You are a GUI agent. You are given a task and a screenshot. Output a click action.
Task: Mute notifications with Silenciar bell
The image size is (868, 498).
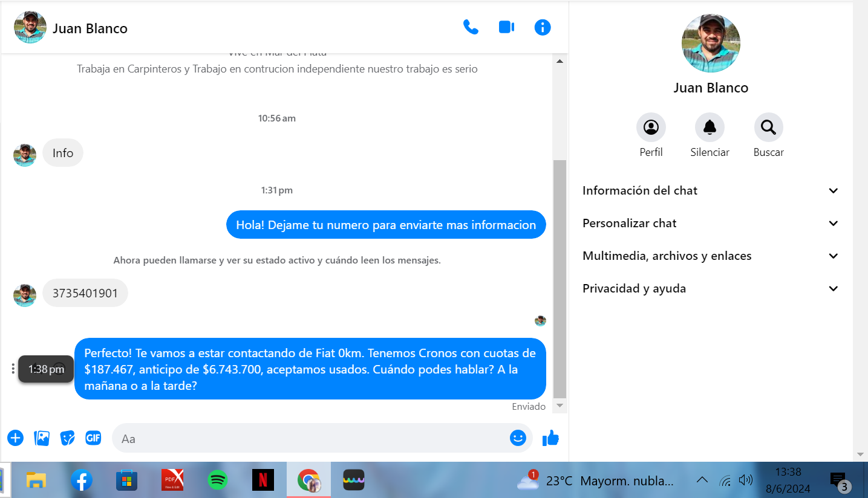pyautogui.click(x=710, y=128)
